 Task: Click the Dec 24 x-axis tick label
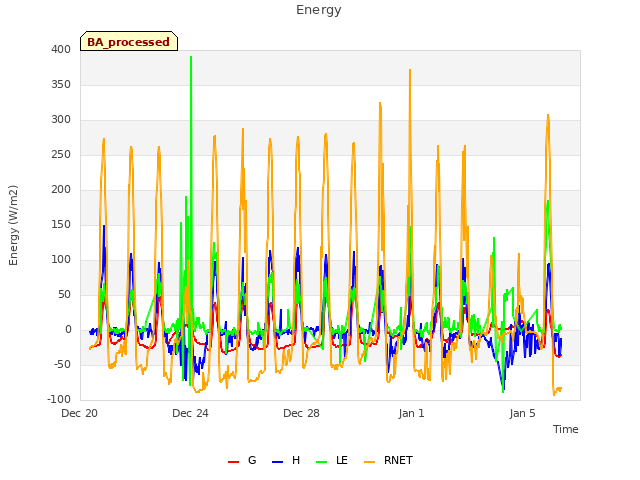190,413
